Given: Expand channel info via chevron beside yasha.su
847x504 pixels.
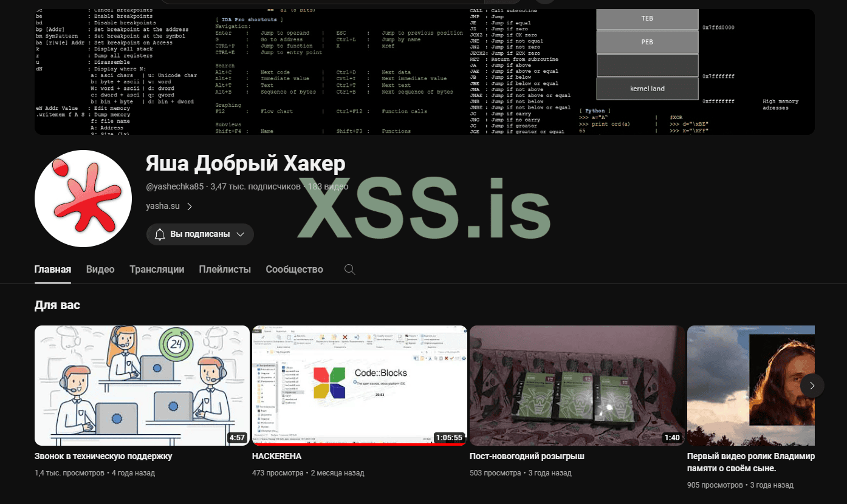Looking at the screenshot, I should click(x=190, y=206).
